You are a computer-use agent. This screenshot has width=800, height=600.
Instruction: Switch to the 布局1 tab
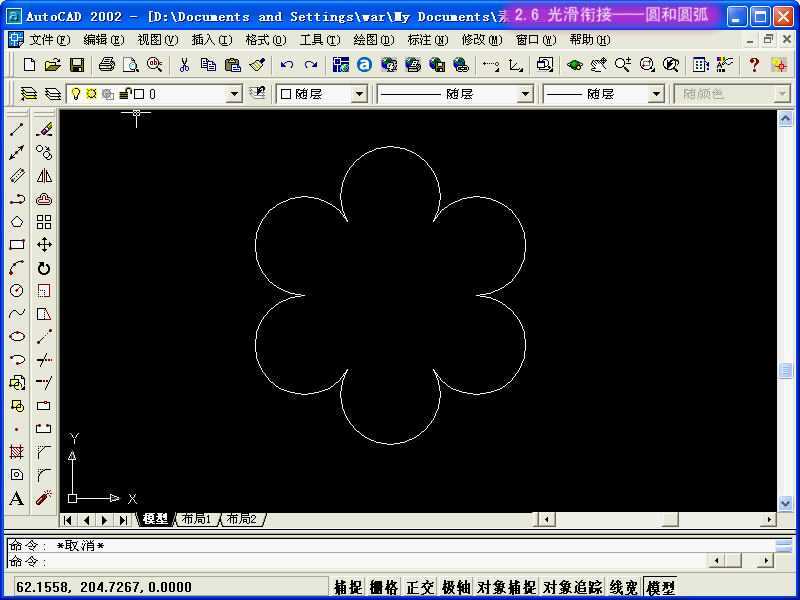click(196, 519)
